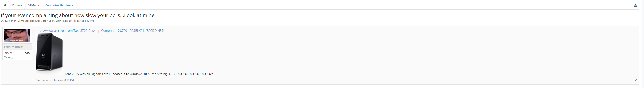The width and height of the screenshot is (644, 88).
Task: Open the Amazon Dell 8700 link
Action: pyautogui.click(x=100, y=31)
